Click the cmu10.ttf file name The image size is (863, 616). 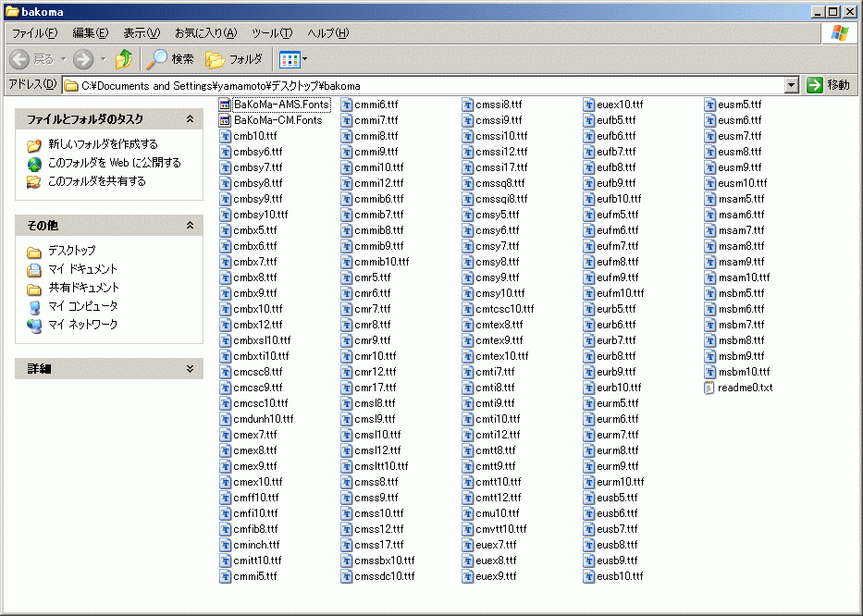coord(498,513)
